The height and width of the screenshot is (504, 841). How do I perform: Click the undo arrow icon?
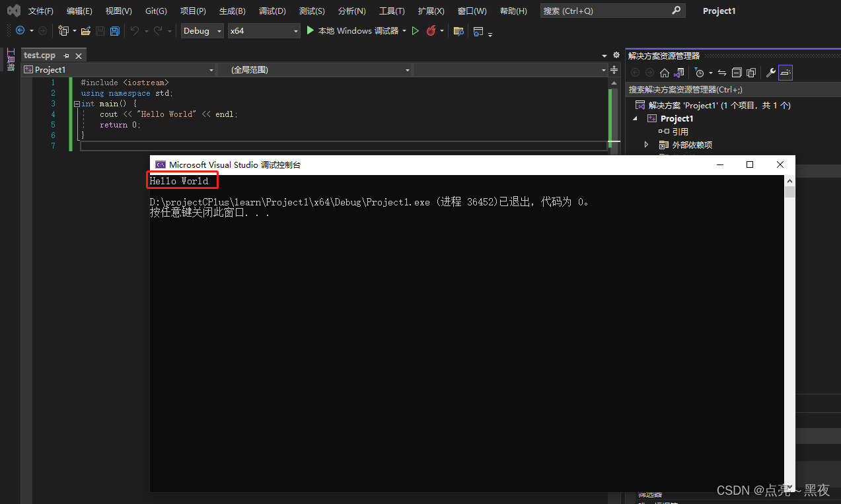point(135,31)
